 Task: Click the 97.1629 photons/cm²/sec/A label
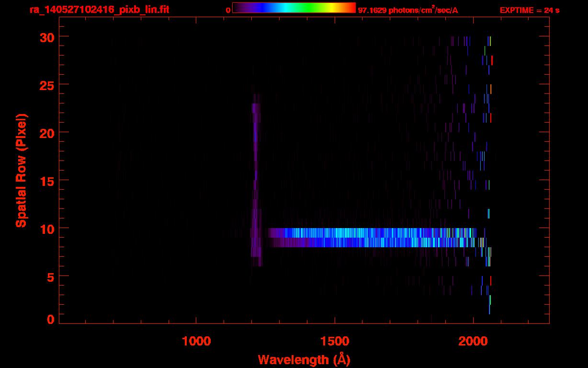point(408,10)
